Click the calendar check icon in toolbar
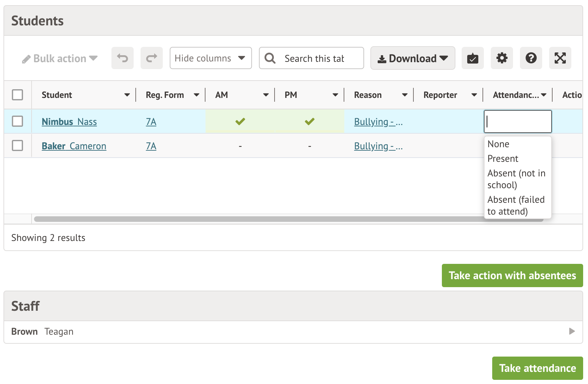Screen dimensions: 588x384 pyautogui.click(x=472, y=58)
